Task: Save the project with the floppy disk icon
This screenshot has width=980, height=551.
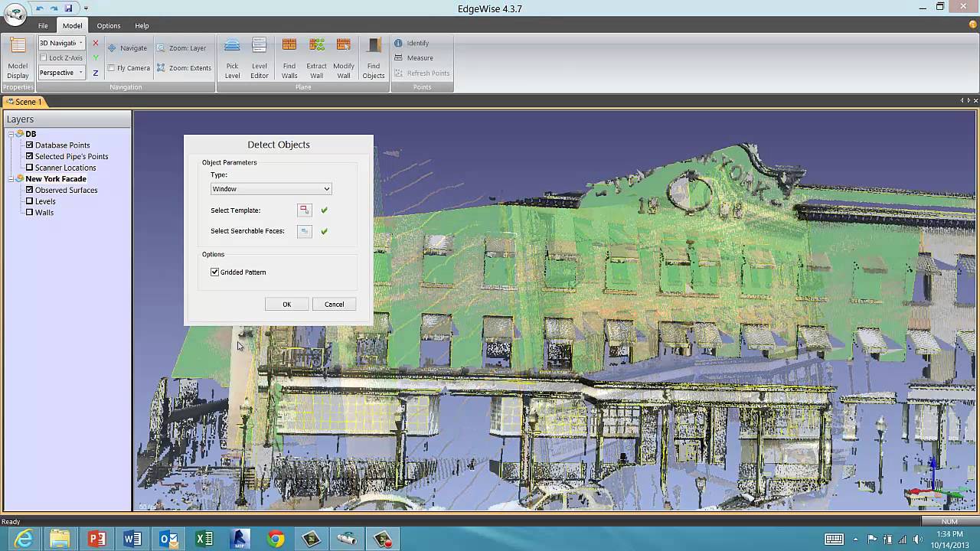Action: click(x=68, y=8)
